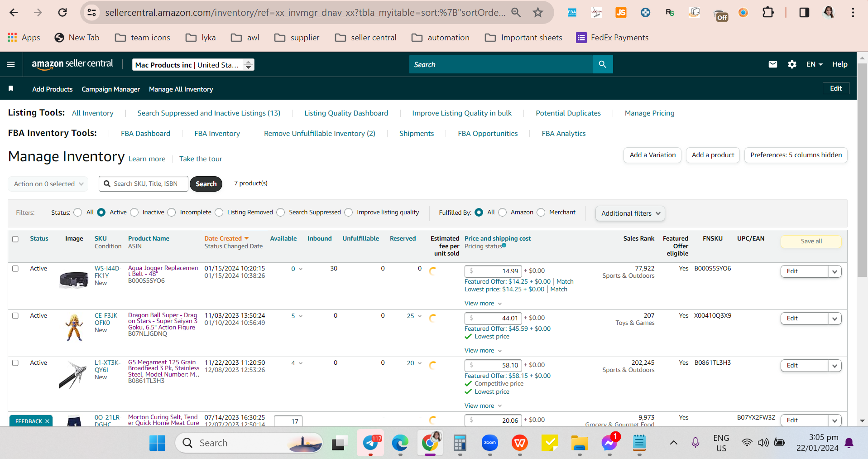Viewport: 868px width, 459px height.
Task: Expand View more for the G5 Megameat row
Action: [x=483, y=406]
